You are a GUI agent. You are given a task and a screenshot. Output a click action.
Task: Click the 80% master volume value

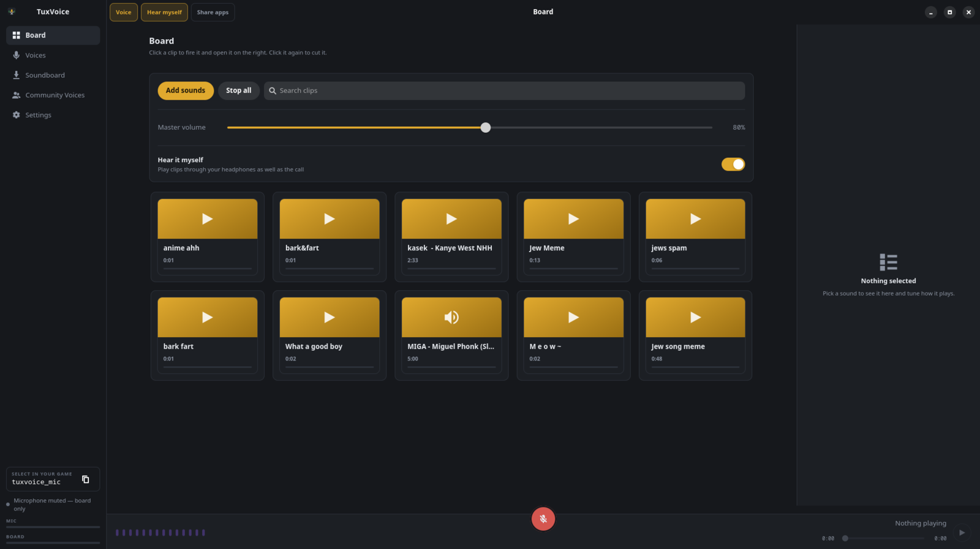click(739, 127)
